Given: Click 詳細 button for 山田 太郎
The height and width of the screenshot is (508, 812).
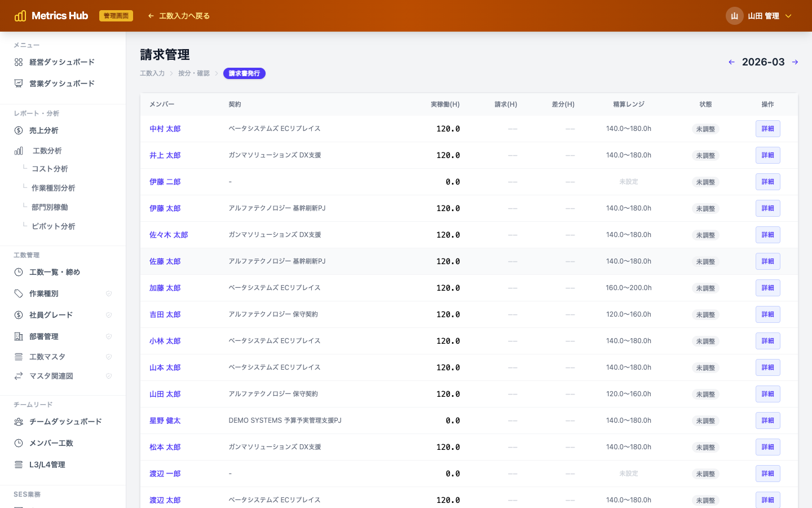Looking at the screenshot, I should (767, 394).
